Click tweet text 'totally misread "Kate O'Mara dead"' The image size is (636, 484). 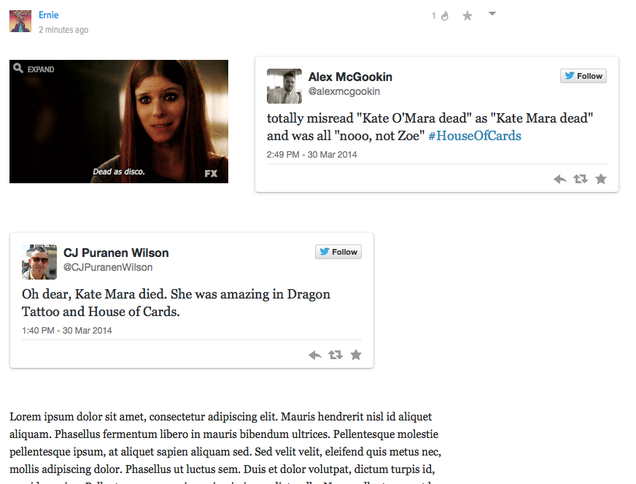(369, 118)
